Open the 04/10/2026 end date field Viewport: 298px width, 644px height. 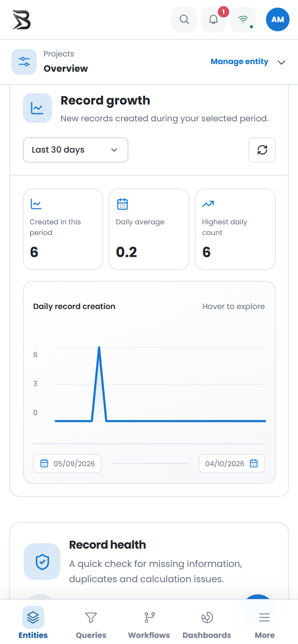(232, 464)
